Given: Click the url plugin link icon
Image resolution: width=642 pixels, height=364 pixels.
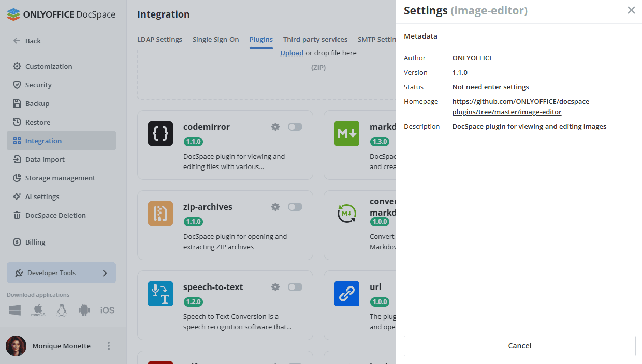Looking at the screenshot, I should [347, 294].
